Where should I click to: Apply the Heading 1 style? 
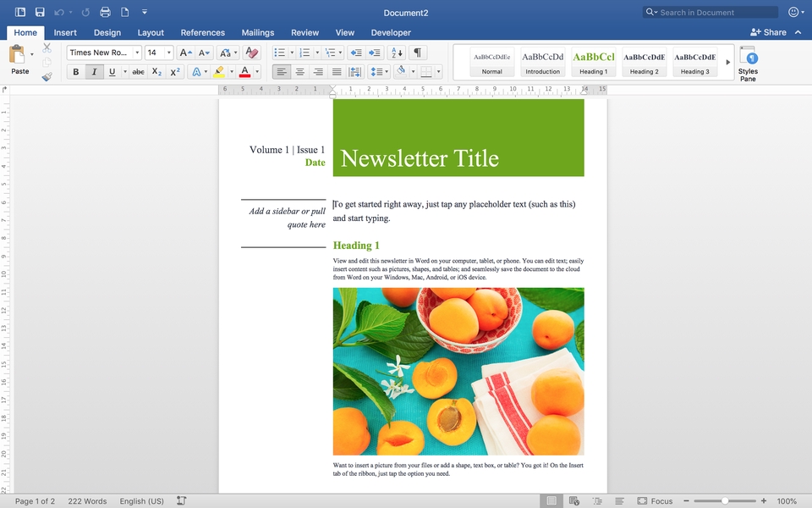point(594,62)
